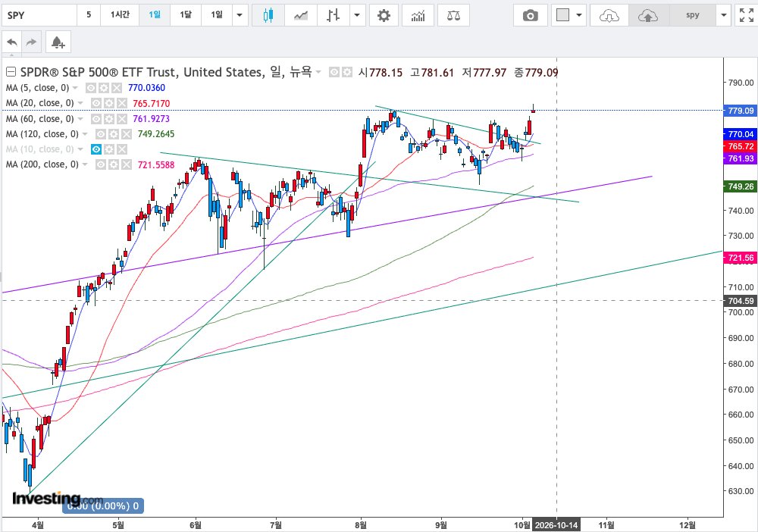The height and width of the screenshot is (532, 758).
Task: Click the 2026-10-14 date marker on time axis
Action: click(556, 524)
